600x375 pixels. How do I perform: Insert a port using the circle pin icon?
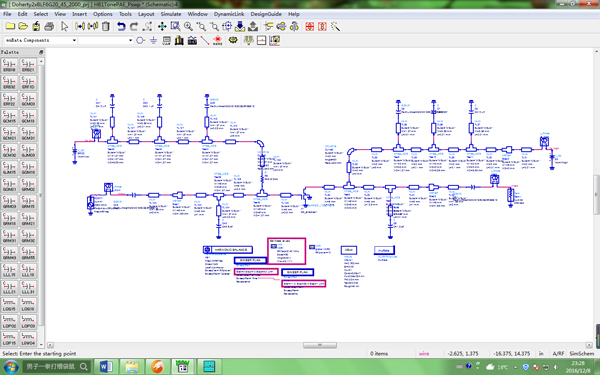140,40
